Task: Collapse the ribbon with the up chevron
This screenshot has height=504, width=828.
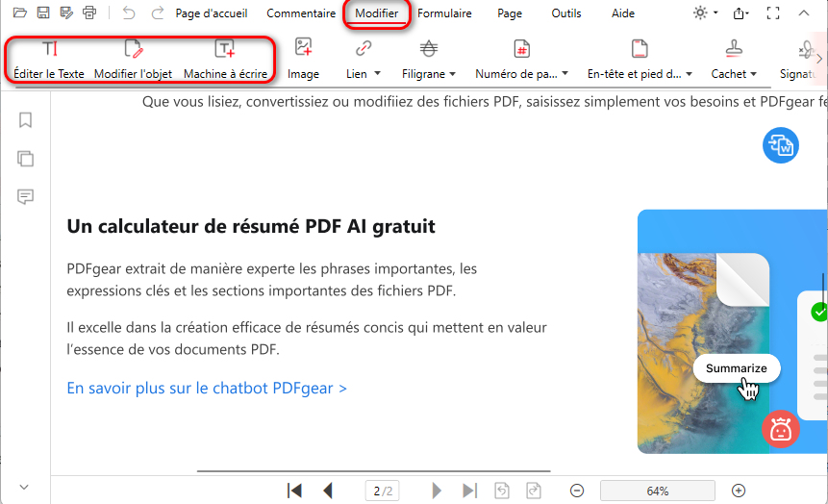Action: click(x=804, y=13)
